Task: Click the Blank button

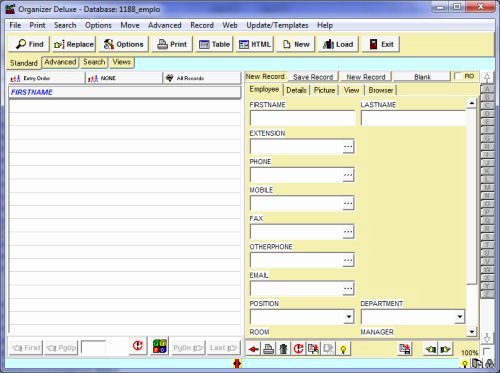Action: pos(422,77)
